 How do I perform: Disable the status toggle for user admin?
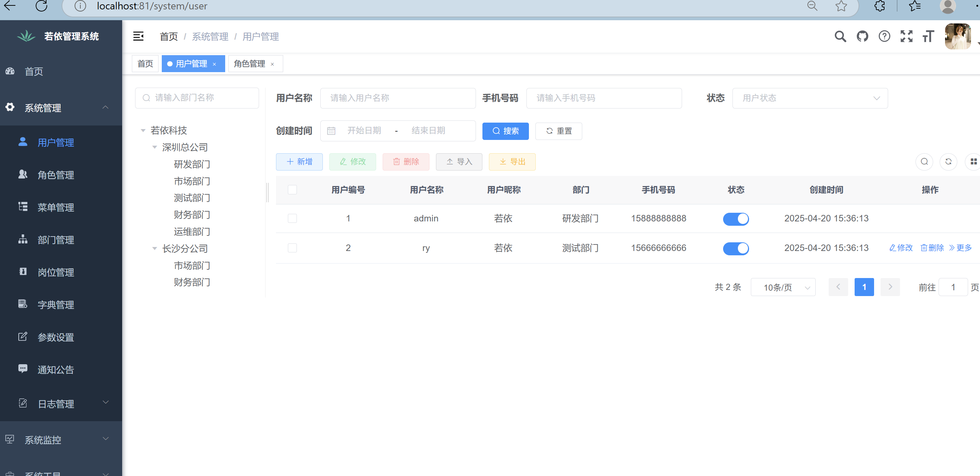[736, 219]
